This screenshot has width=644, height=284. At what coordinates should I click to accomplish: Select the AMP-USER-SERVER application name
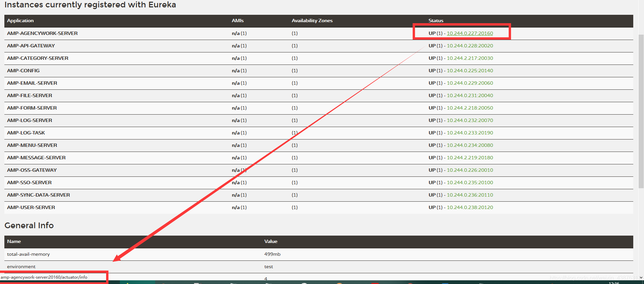point(31,207)
